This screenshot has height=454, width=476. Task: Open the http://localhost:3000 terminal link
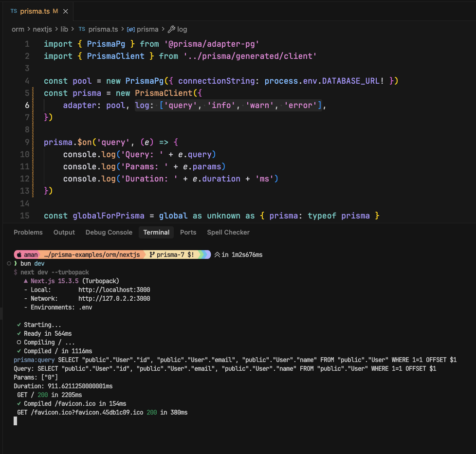coord(114,290)
